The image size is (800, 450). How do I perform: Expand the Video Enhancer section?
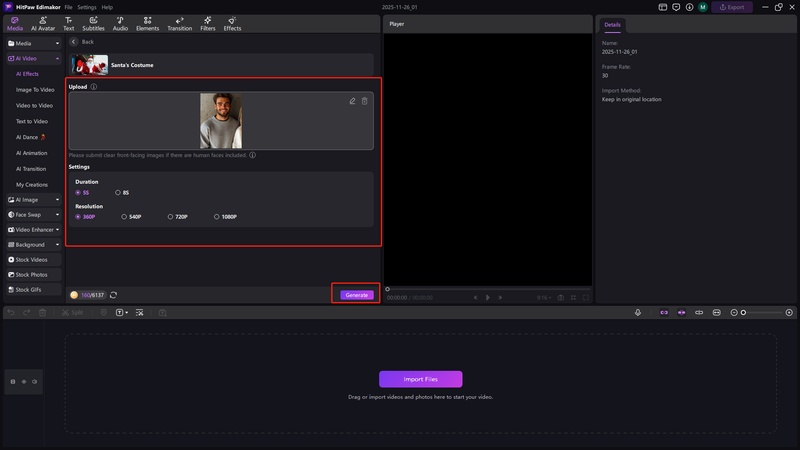(x=57, y=230)
